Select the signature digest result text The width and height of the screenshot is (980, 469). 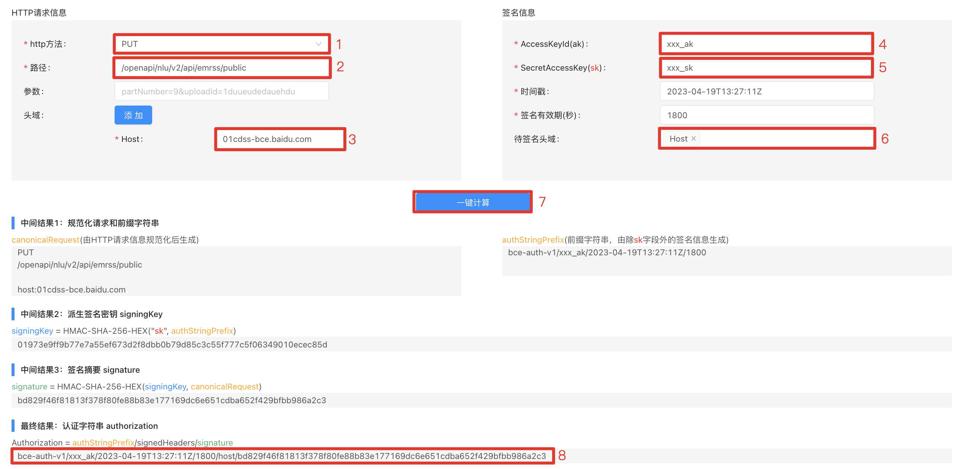pyautogui.click(x=171, y=400)
